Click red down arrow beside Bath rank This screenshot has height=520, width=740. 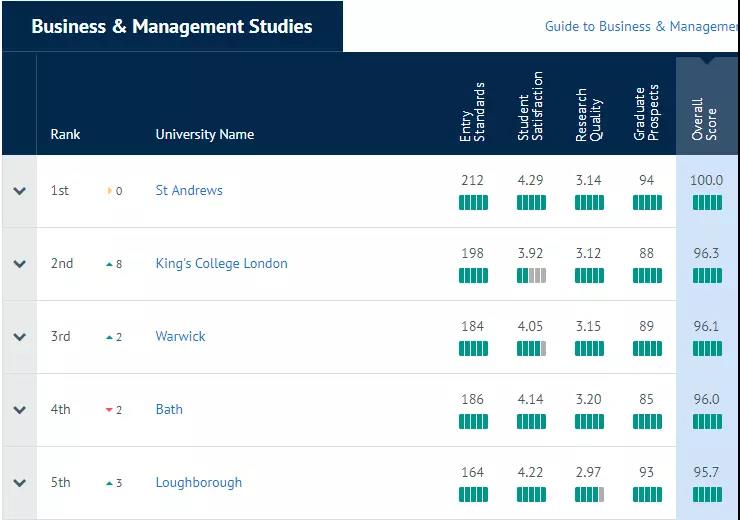[109, 410]
